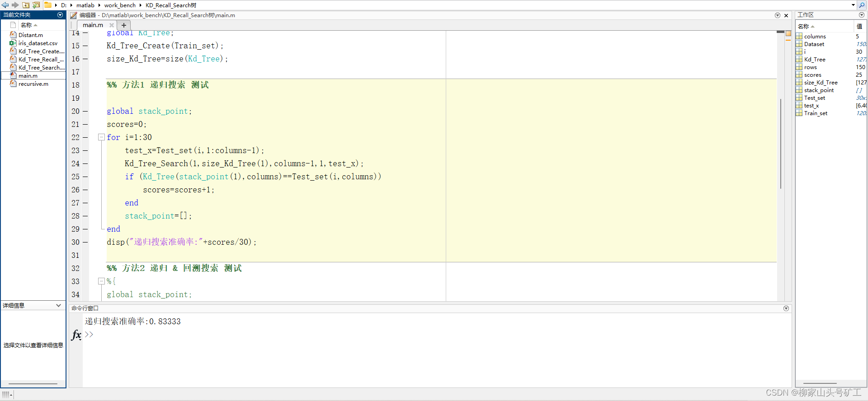Viewport: 868px width, 401px height.
Task: Click the stack_point variable matrix icon
Action: pyautogui.click(x=799, y=90)
